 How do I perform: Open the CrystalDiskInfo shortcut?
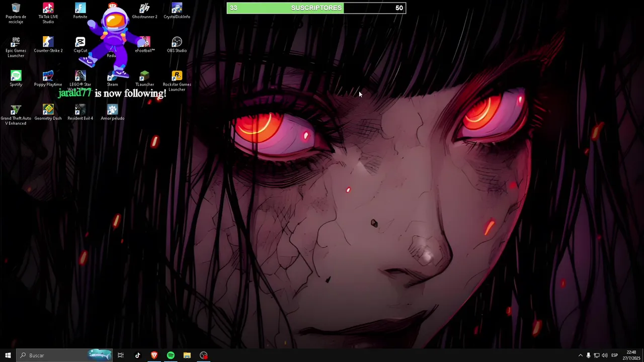[x=177, y=11]
